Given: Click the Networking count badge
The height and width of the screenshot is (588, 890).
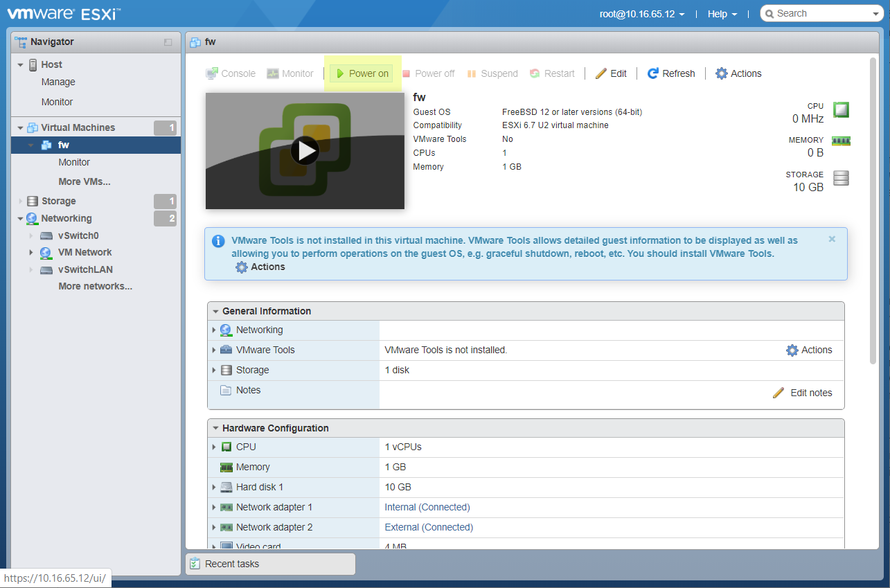Looking at the screenshot, I should (165, 218).
